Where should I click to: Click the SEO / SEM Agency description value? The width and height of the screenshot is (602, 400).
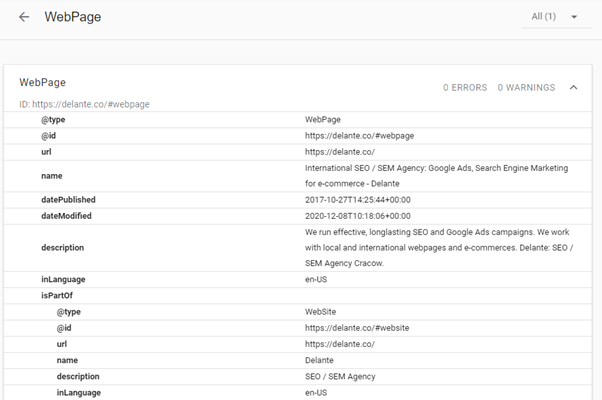[x=340, y=377]
